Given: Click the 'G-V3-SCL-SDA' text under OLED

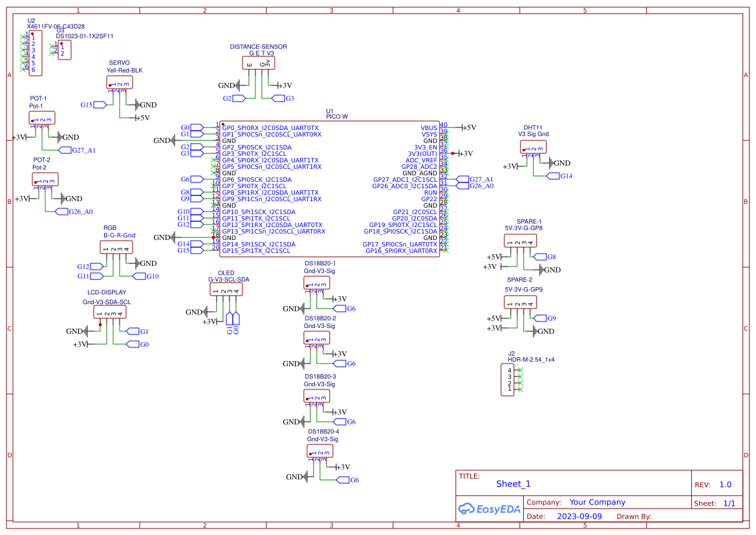Looking at the screenshot, I should (x=228, y=280).
